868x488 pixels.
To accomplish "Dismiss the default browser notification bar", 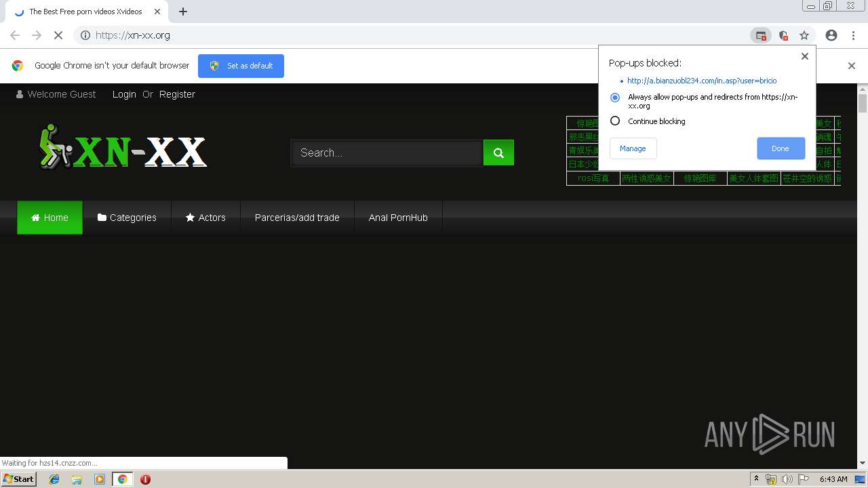I will click(x=852, y=66).
